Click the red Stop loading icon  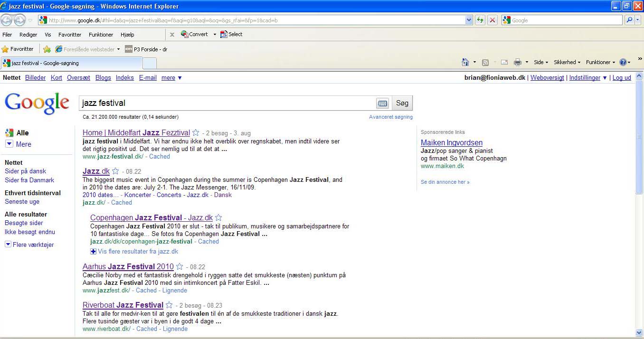pyautogui.click(x=492, y=20)
